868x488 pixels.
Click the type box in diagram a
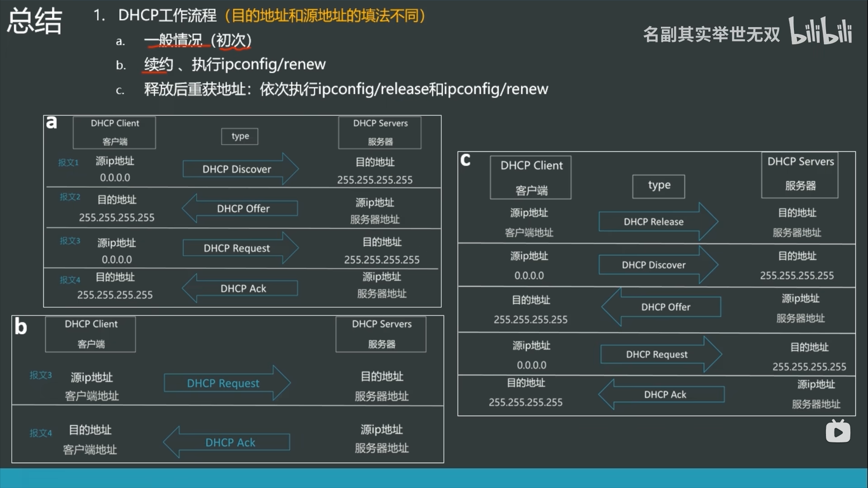point(240,136)
